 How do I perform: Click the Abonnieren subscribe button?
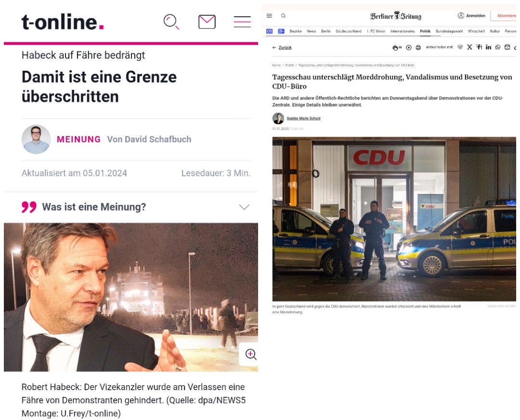point(505,15)
